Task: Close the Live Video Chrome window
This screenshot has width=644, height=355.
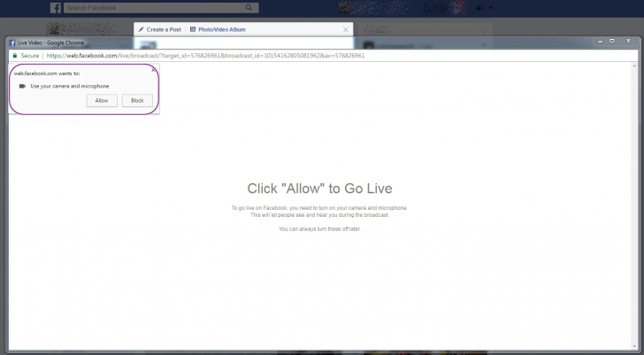Action: point(628,41)
